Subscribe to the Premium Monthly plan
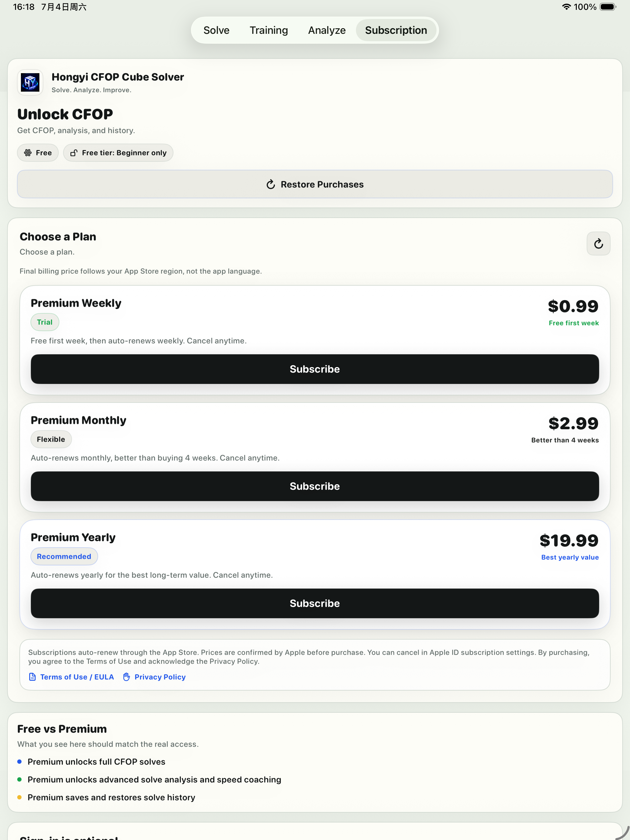 coord(315,486)
